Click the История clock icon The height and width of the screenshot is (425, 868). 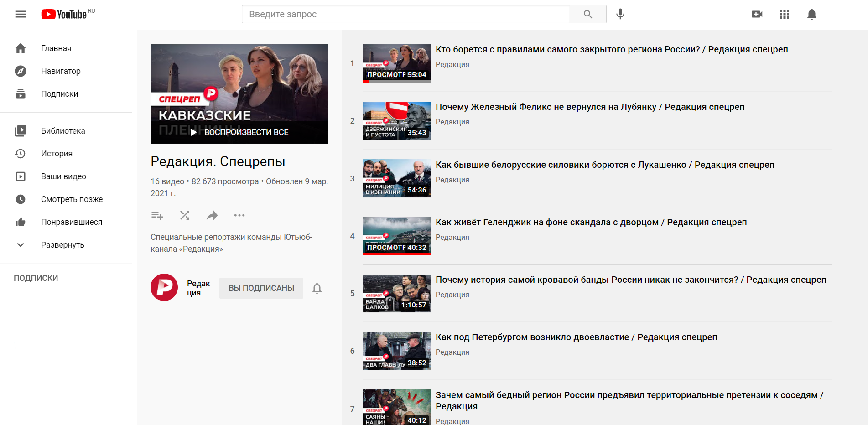click(x=21, y=154)
